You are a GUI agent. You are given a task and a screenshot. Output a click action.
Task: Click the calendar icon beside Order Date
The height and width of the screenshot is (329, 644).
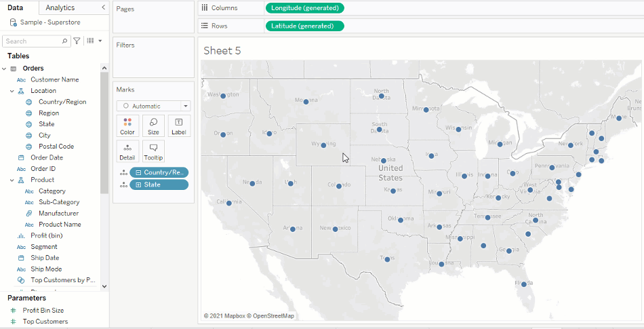21,158
